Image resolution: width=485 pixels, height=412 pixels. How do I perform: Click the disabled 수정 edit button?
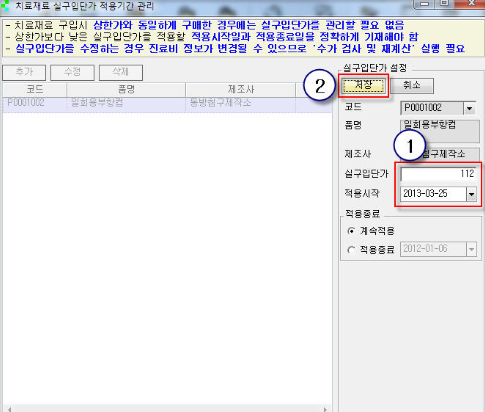click(72, 72)
